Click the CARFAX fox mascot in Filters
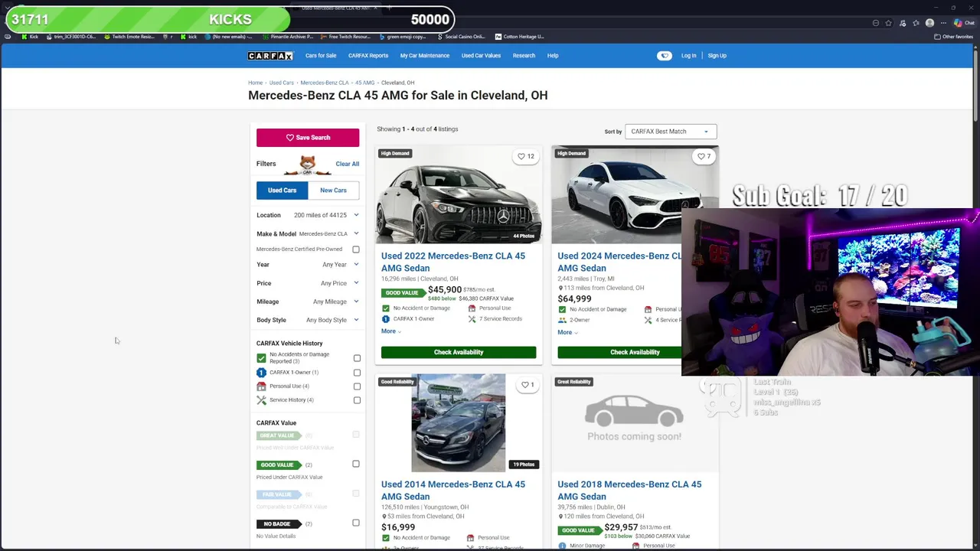 pos(307,164)
